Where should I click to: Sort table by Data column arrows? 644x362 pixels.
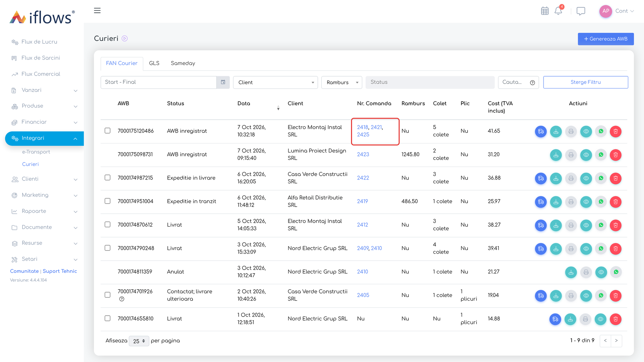tap(278, 108)
